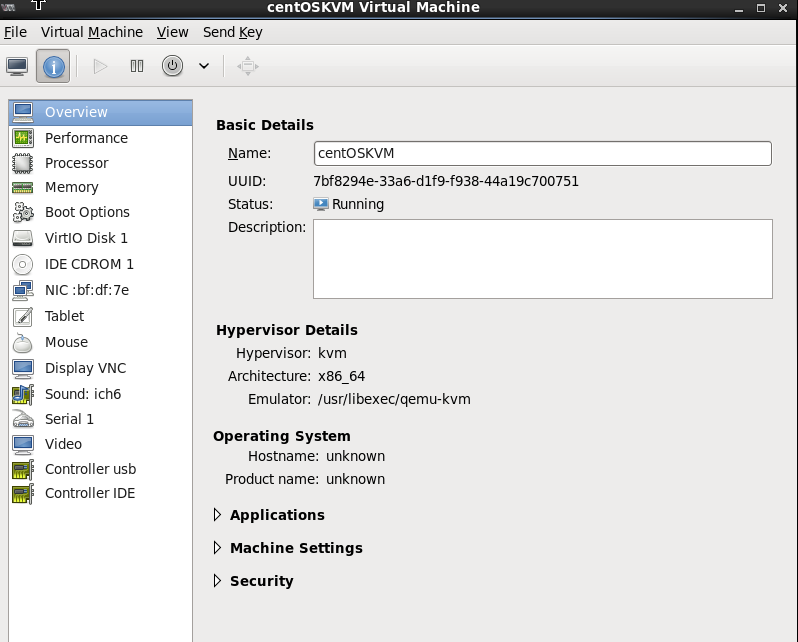The width and height of the screenshot is (798, 642).
Task: Minimize the centOSKVM window
Action: [x=738, y=9]
